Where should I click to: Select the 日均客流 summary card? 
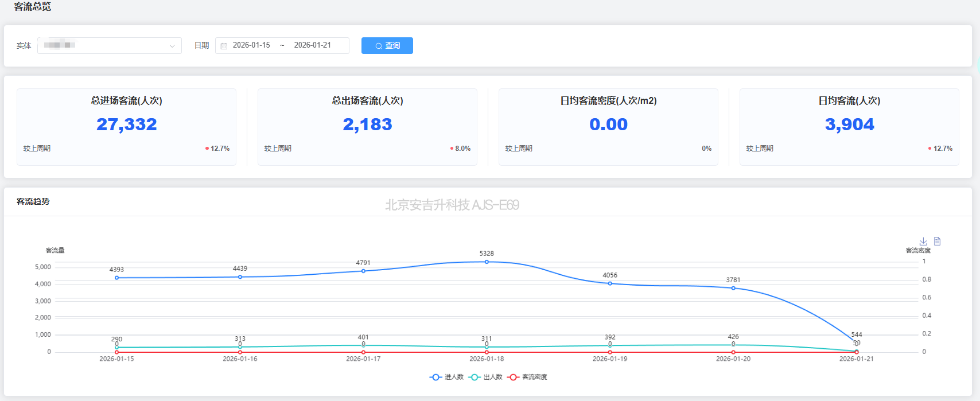pos(849,127)
